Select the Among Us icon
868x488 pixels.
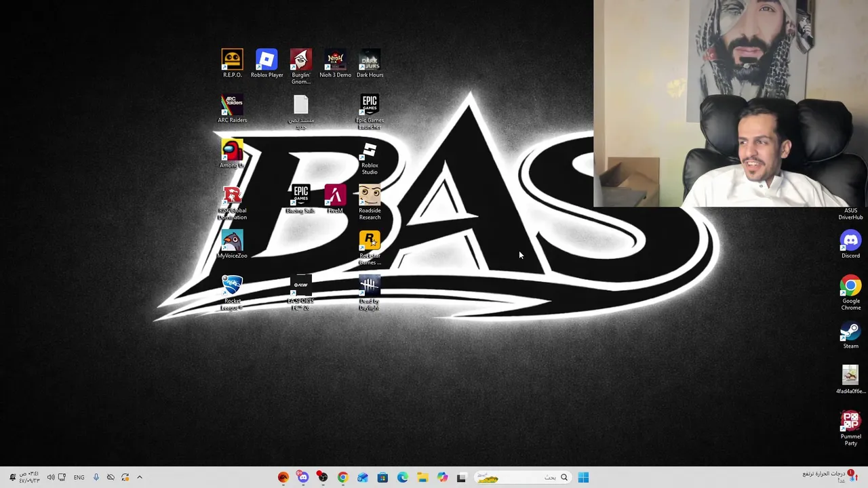[232, 154]
